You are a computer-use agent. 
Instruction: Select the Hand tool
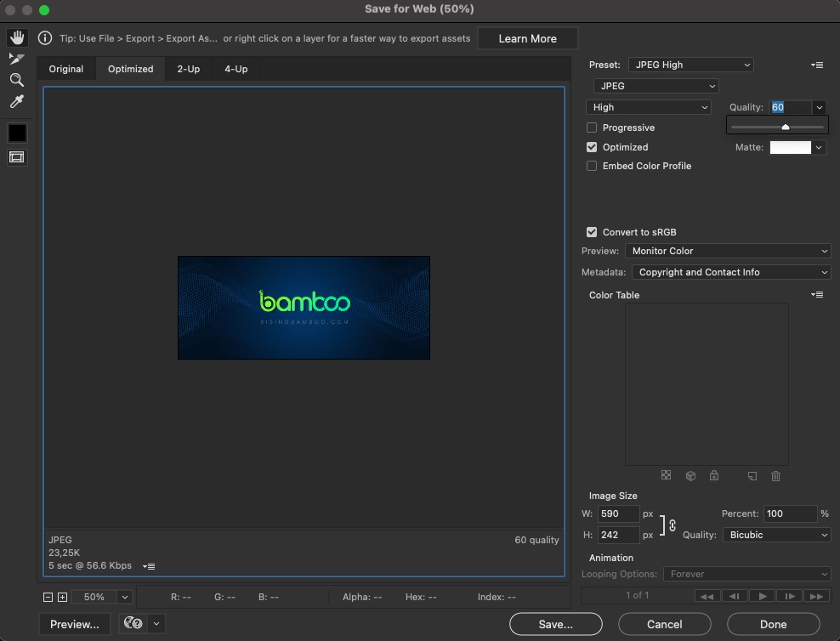17,38
